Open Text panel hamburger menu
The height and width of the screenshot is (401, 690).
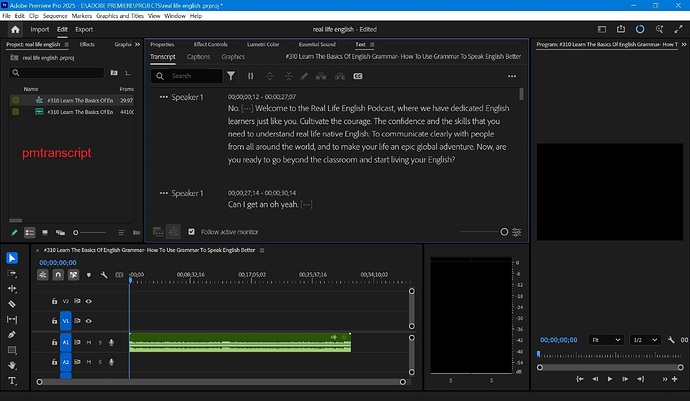372,44
